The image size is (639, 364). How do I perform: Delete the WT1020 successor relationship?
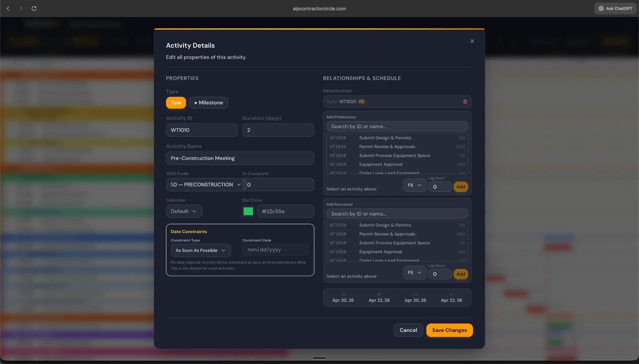point(465,102)
